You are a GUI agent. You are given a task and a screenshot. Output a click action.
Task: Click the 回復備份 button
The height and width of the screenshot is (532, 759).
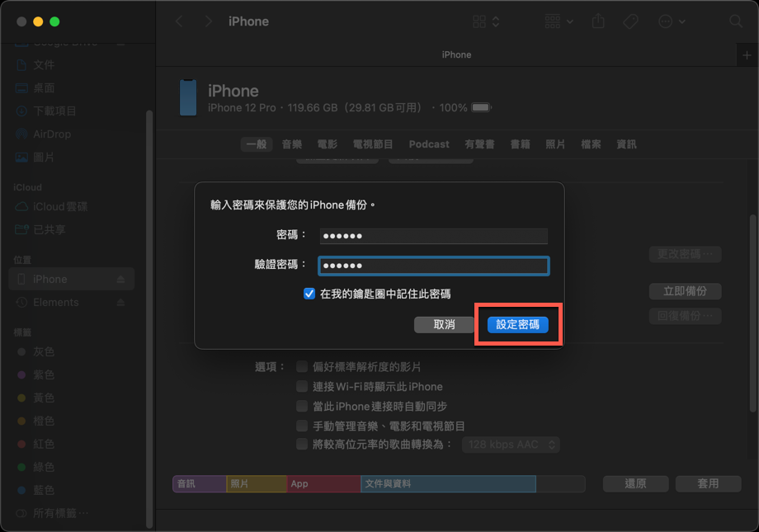point(685,316)
